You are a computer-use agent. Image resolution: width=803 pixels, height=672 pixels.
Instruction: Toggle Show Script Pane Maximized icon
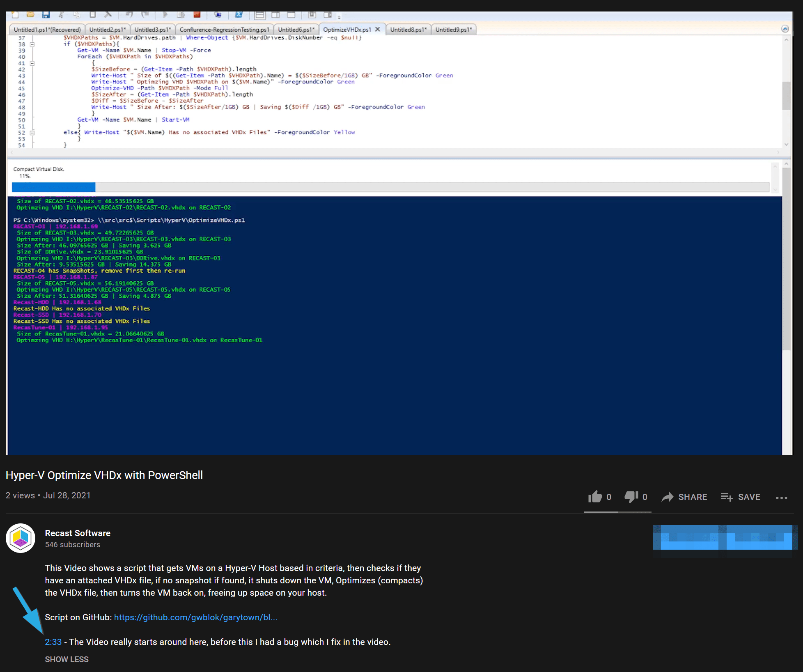coord(291,15)
